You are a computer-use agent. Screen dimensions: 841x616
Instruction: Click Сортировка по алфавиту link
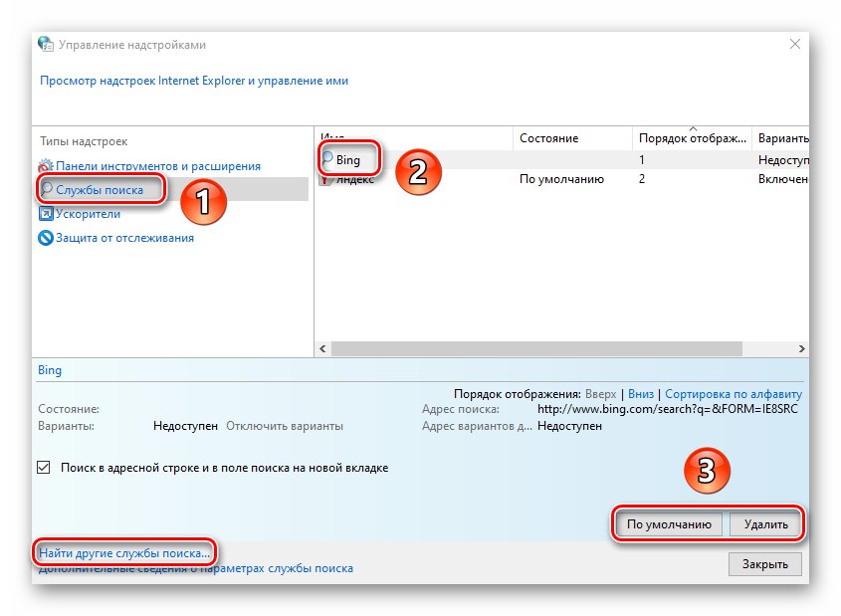[x=734, y=393]
